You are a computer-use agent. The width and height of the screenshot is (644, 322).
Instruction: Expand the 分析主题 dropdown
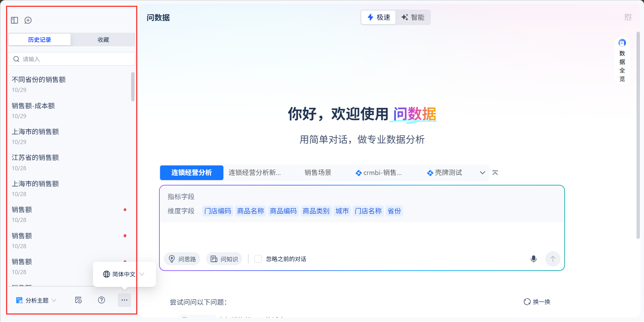coord(36,301)
